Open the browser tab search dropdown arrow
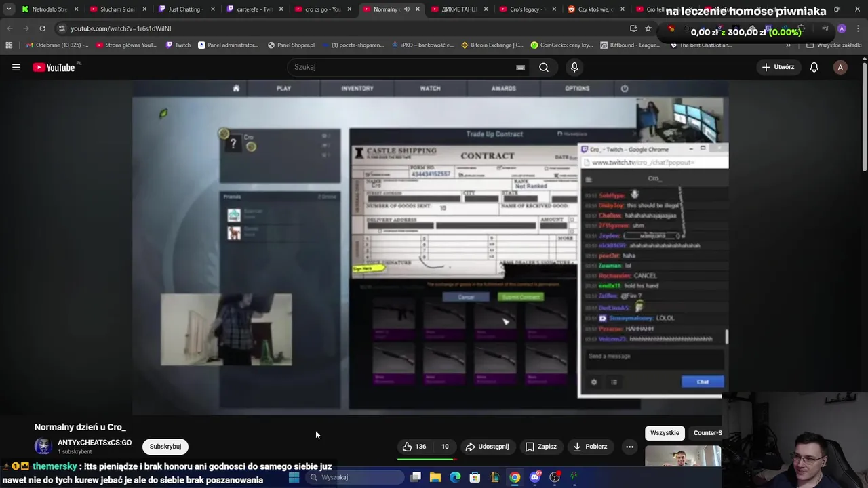Image resolution: width=868 pixels, height=488 pixels. click(8, 9)
